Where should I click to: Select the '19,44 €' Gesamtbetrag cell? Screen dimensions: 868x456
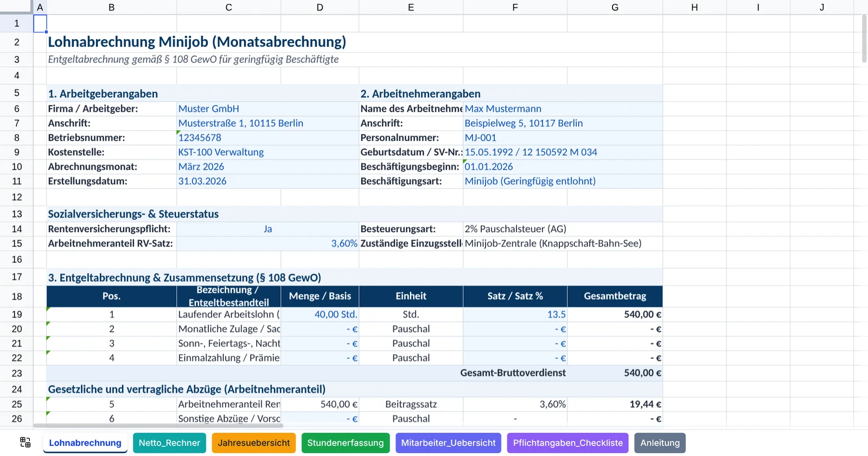coord(615,404)
